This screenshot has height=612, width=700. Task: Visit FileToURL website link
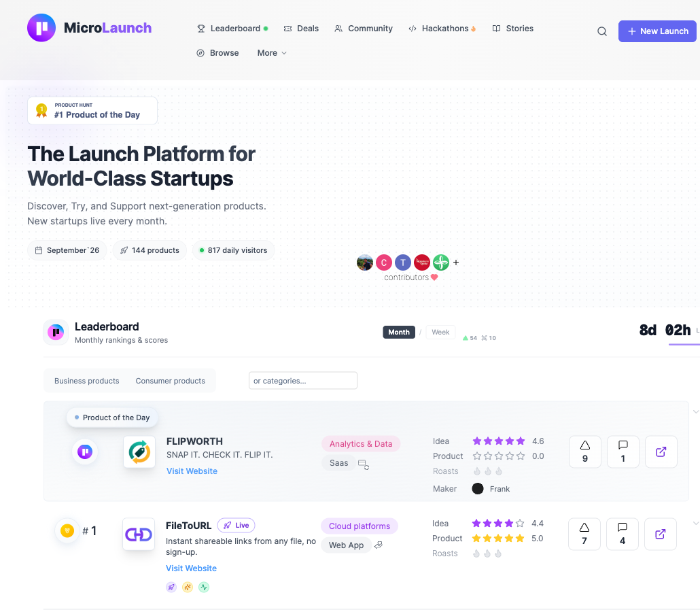191,568
